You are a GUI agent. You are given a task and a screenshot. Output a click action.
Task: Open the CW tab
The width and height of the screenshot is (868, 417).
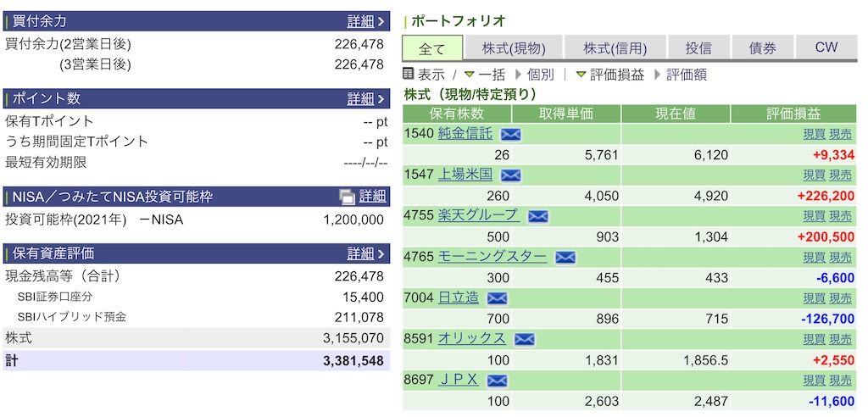click(x=826, y=48)
